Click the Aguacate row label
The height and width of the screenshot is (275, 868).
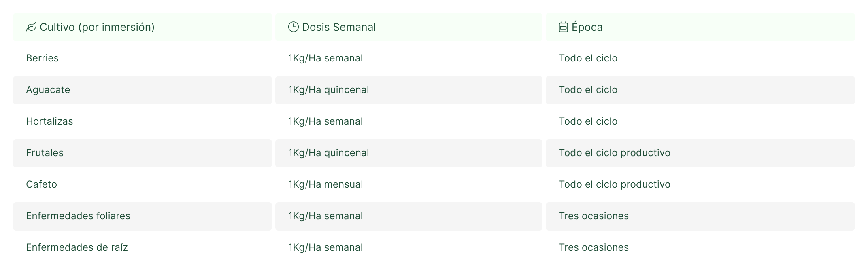(48, 90)
